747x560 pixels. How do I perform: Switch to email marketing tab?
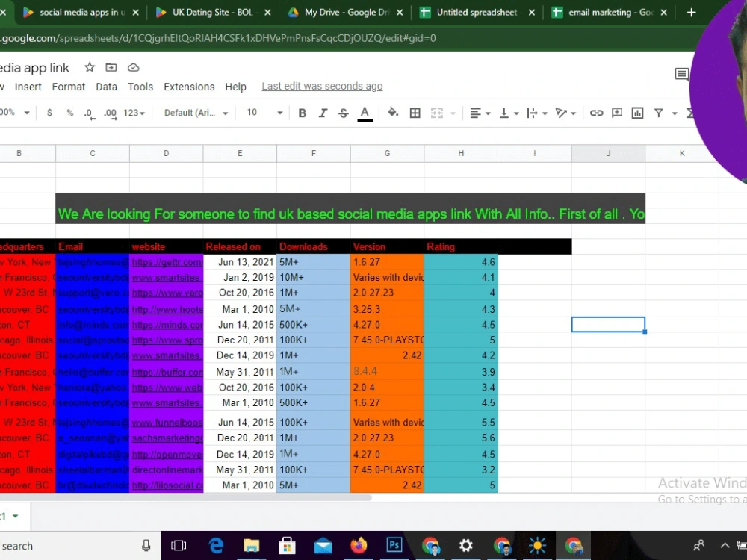point(609,13)
